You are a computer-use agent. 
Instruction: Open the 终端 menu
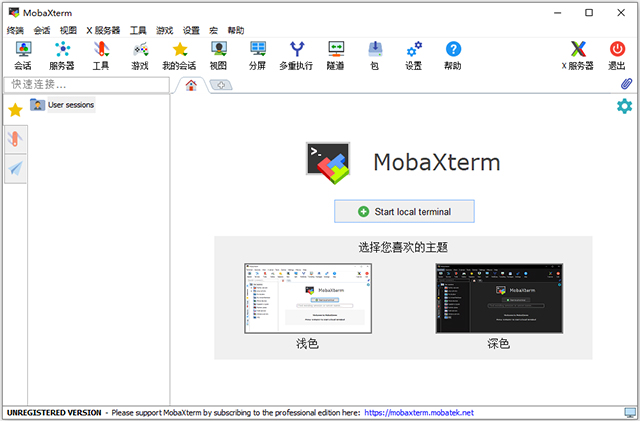pos(16,30)
